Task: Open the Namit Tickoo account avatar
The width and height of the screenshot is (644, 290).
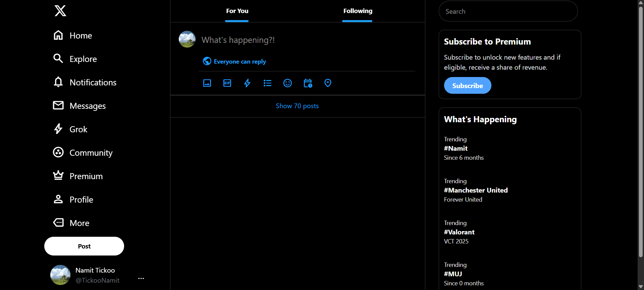Action: coord(60,275)
